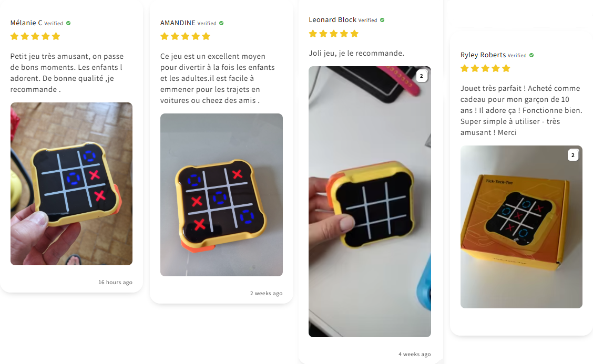Click the reviewer name Leonard Block
This screenshot has width=593, height=364.
pyautogui.click(x=332, y=19)
